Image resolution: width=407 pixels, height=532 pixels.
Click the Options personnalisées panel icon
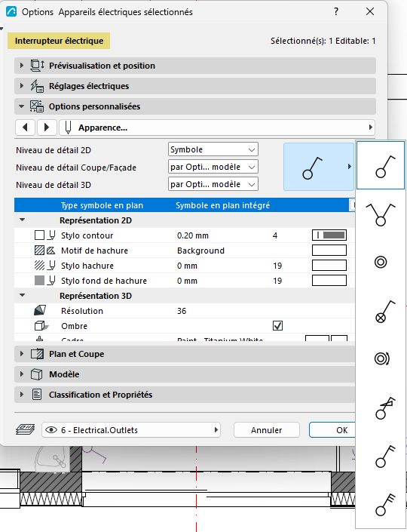point(37,106)
